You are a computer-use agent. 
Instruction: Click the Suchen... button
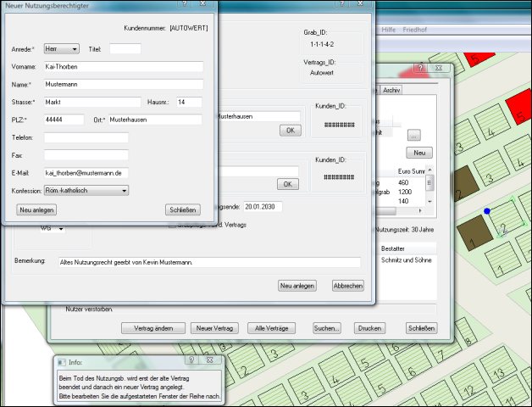tap(327, 328)
